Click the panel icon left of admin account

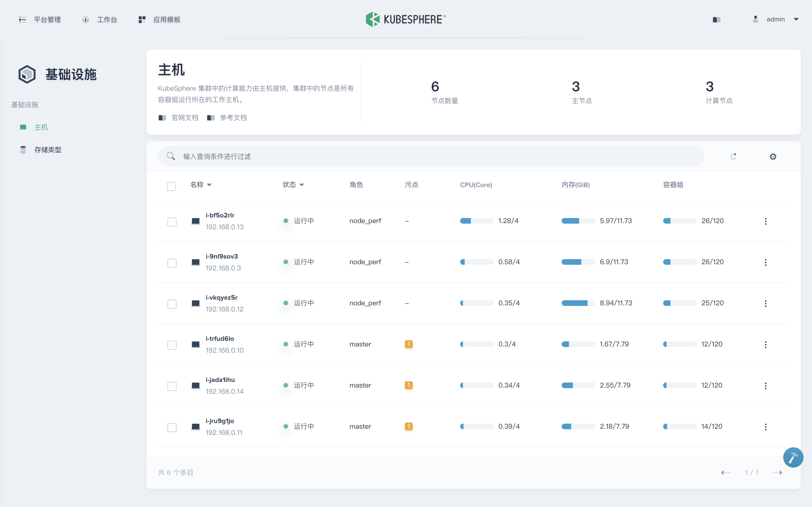pyautogui.click(x=717, y=19)
